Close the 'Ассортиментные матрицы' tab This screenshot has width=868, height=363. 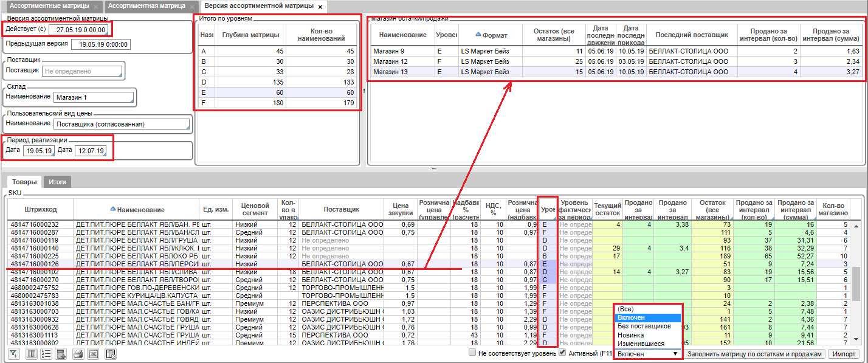96,7
